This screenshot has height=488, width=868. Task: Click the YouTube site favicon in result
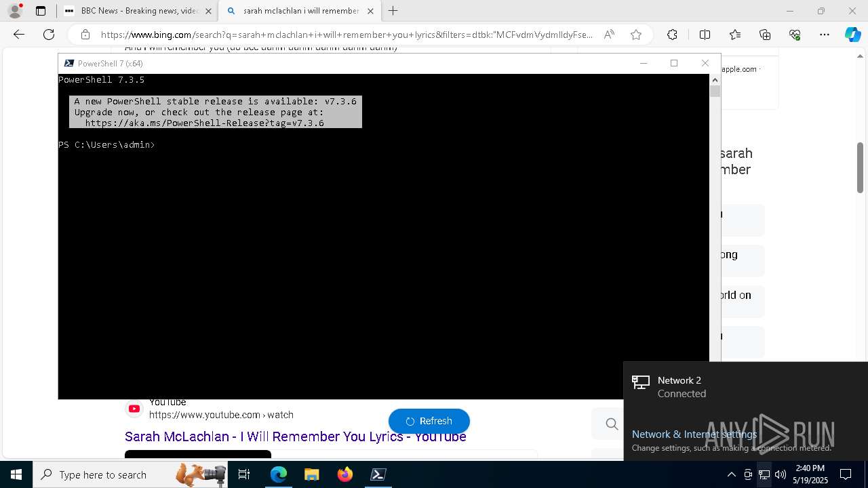click(x=134, y=409)
